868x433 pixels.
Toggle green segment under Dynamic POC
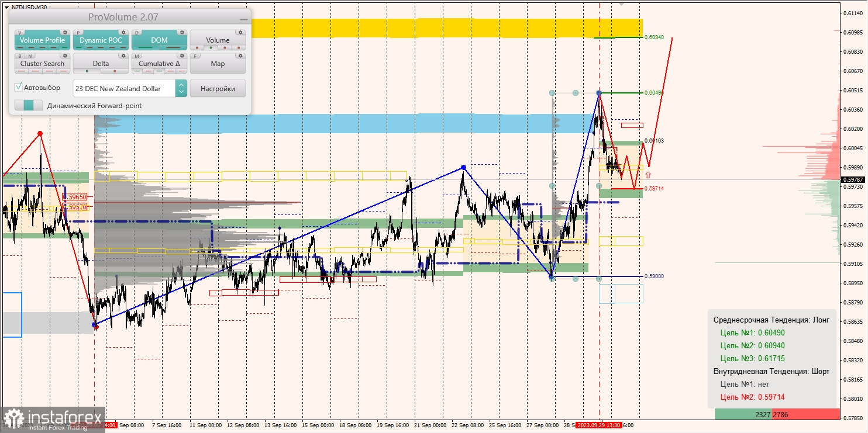click(78, 48)
